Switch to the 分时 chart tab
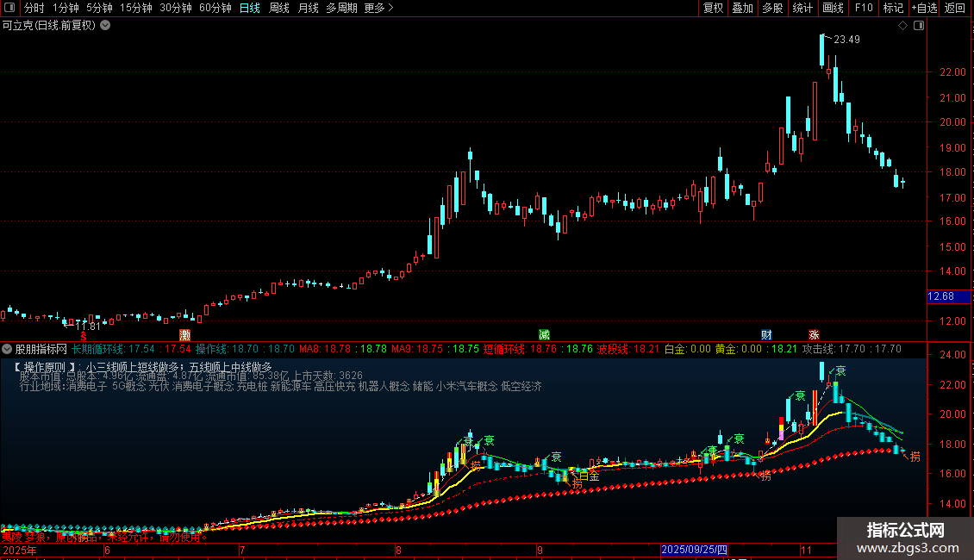974x560 pixels. (34, 8)
